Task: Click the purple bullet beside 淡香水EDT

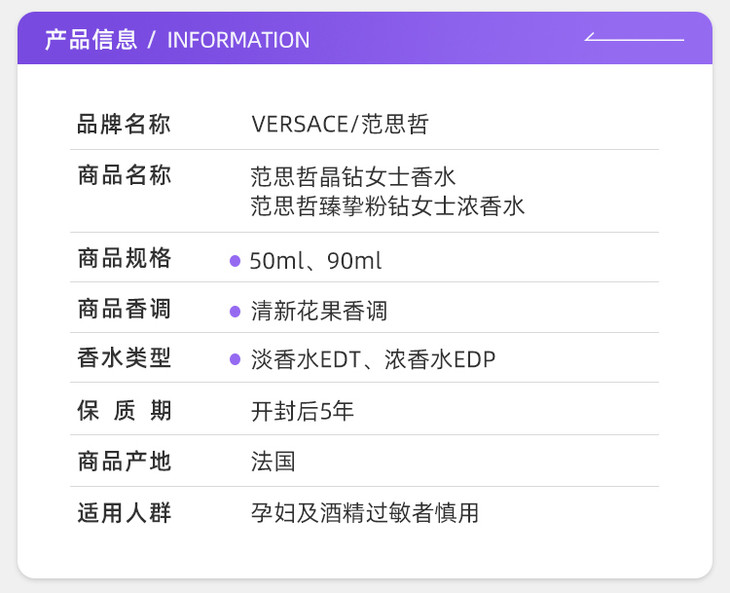Action: coord(235,360)
